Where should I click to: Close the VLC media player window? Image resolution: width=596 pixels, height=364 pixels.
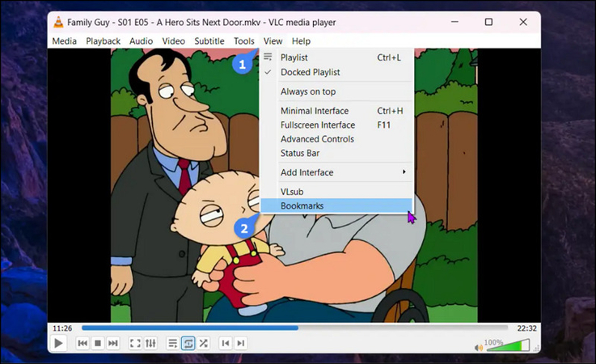click(523, 22)
